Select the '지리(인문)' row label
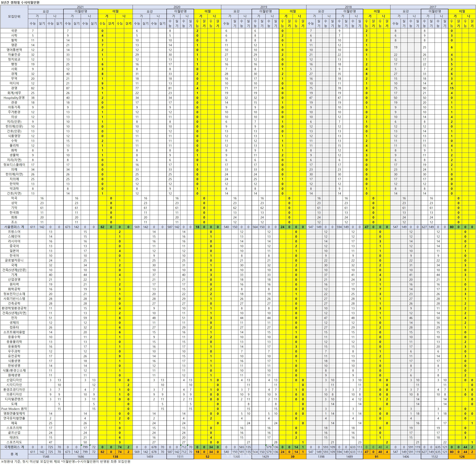 click(14, 122)
